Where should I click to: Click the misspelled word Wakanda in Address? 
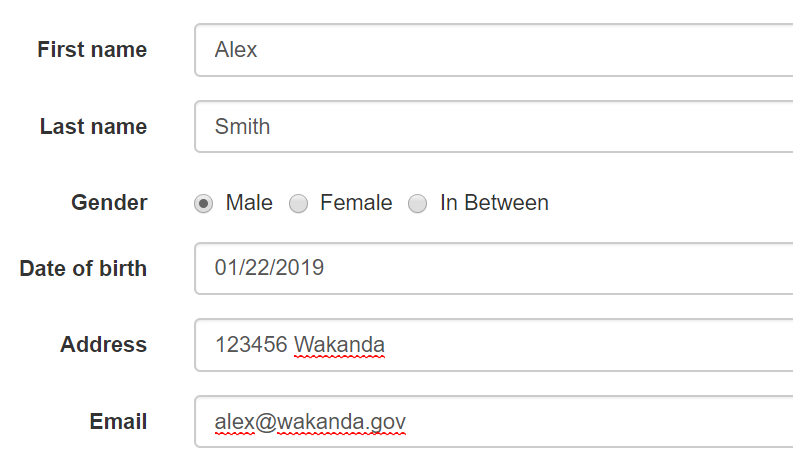tap(339, 345)
